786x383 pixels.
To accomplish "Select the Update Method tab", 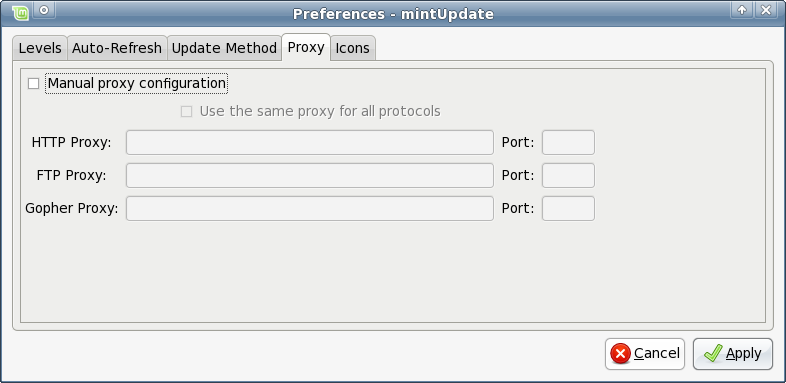I will point(224,48).
